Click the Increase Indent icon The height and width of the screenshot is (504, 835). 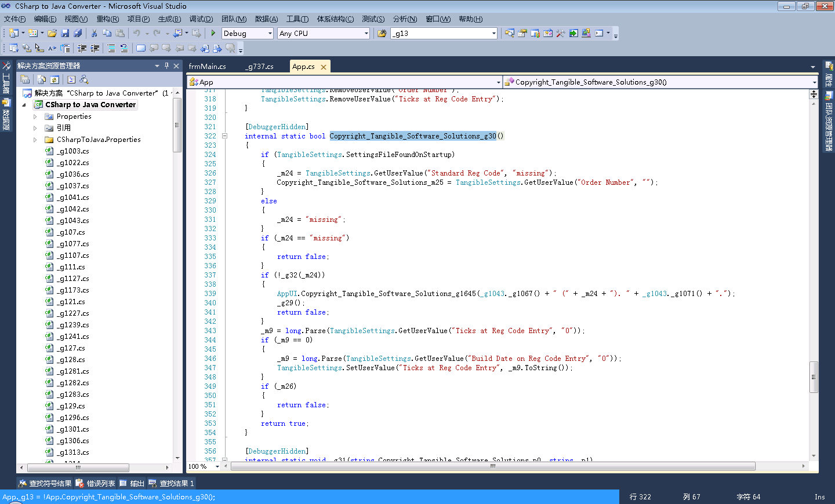coord(95,49)
